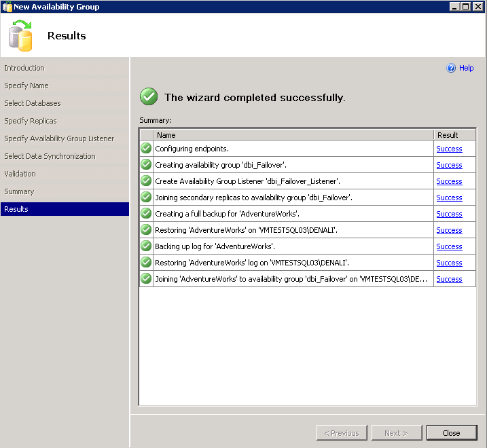Open Success link for Restoring AdventureWorks log
The height and width of the screenshot is (448, 487).
pyautogui.click(x=449, y=263)
